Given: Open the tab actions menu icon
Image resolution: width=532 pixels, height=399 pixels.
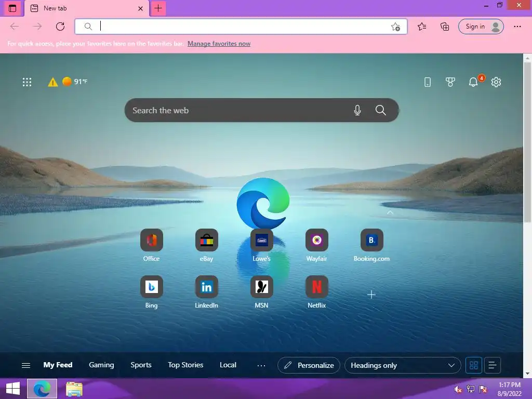Looking at the screenshot, I should click(x=12, y=8).
